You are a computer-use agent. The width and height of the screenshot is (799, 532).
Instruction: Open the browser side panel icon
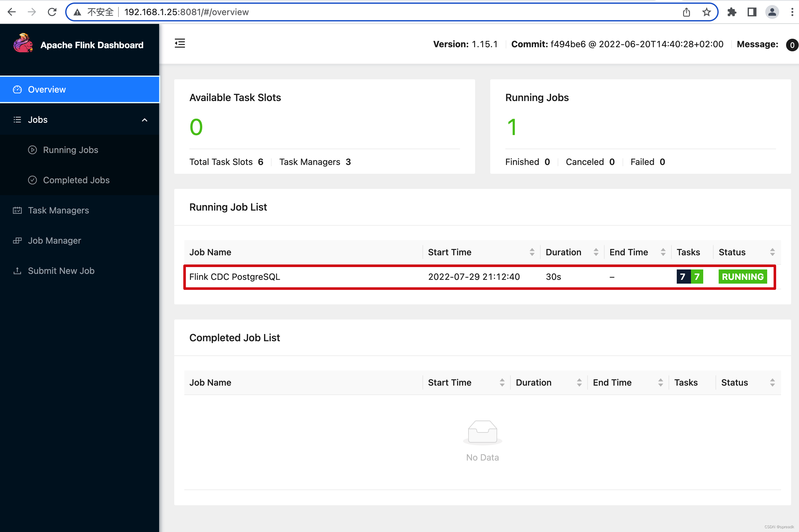[752, 12]
